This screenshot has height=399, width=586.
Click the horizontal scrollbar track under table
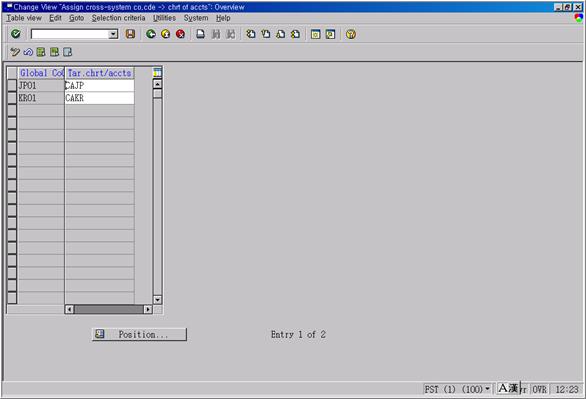[x=108, y=309]
